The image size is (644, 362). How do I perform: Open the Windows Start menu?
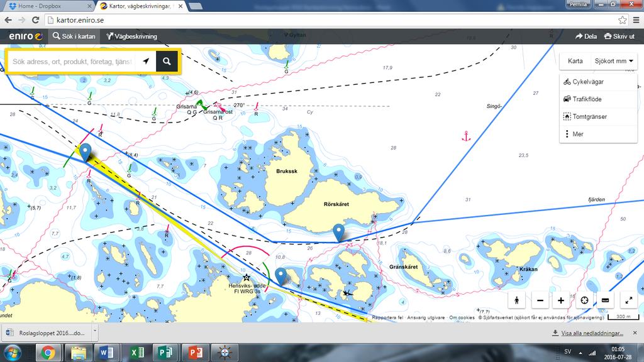click(x=13, y=353)
